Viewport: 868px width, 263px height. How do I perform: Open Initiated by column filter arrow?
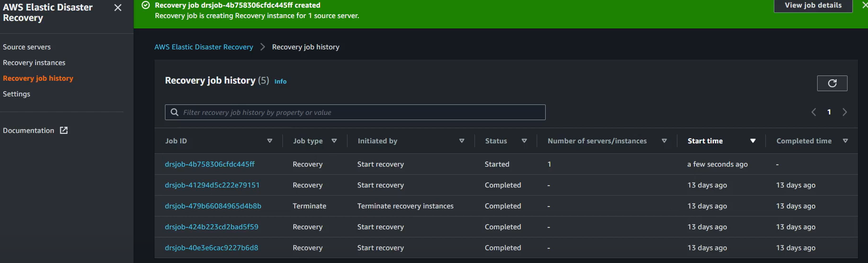[x=462, y=141]
